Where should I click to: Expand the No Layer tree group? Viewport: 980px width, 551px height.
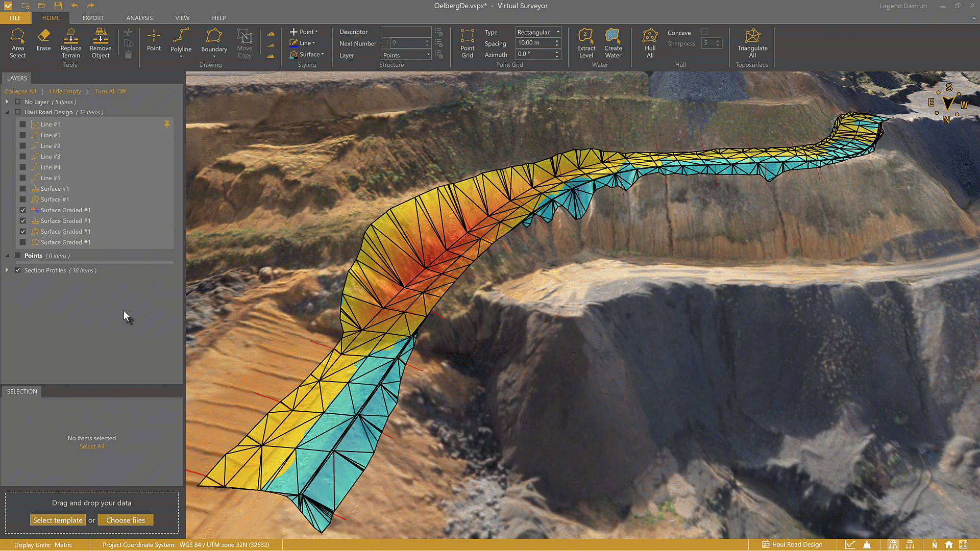7,102
